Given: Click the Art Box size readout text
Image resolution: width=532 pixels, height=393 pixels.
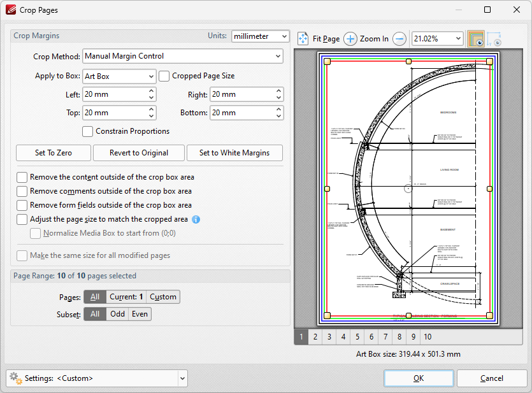Looking at the screenshot, I should [408, 354].
